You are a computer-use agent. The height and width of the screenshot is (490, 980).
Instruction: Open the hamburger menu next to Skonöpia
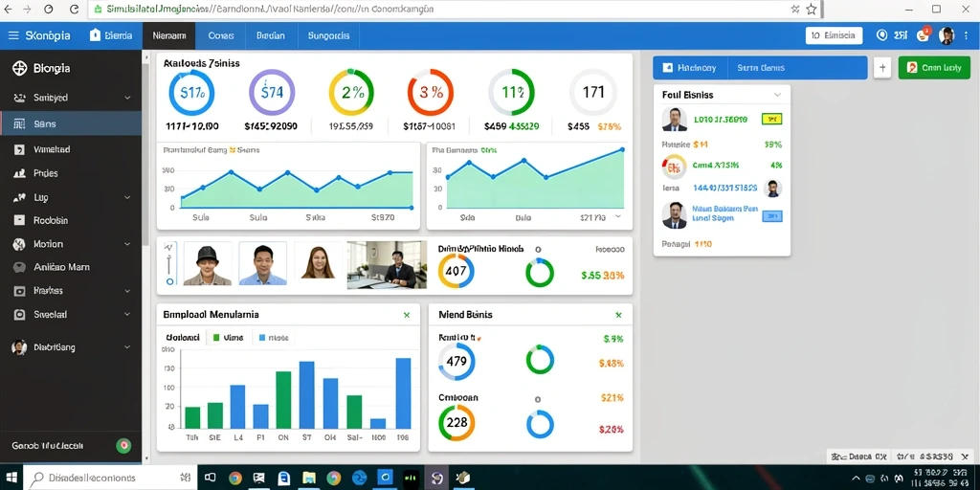pyautogui.click(x=13, y=35)
